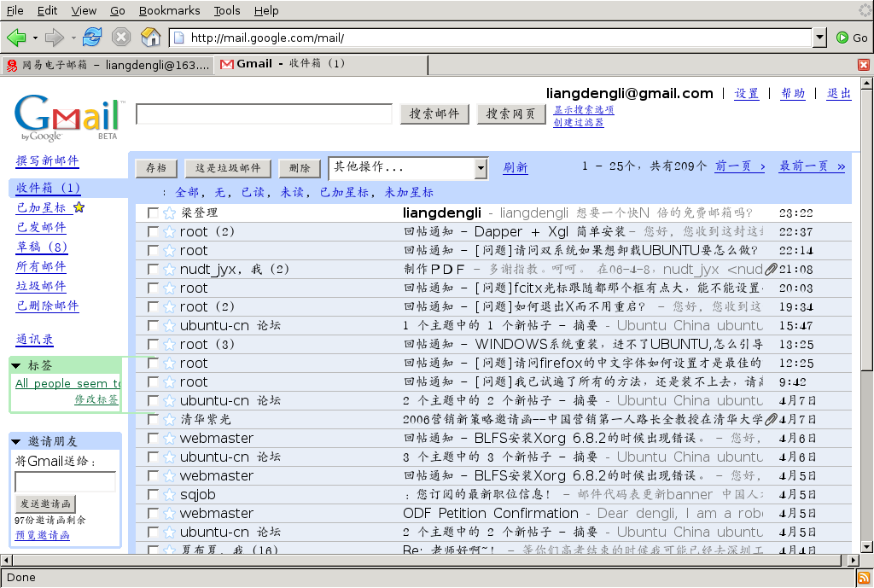The image size is (874, 588).
Task: Check the root 22:14 message checkbox
Action: point(153,250)
